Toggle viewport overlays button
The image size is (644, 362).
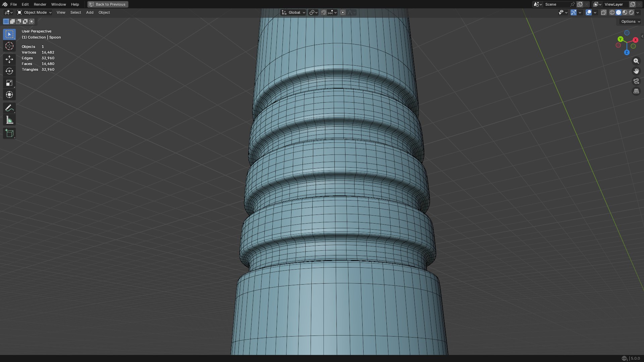(x=589, y=12)
